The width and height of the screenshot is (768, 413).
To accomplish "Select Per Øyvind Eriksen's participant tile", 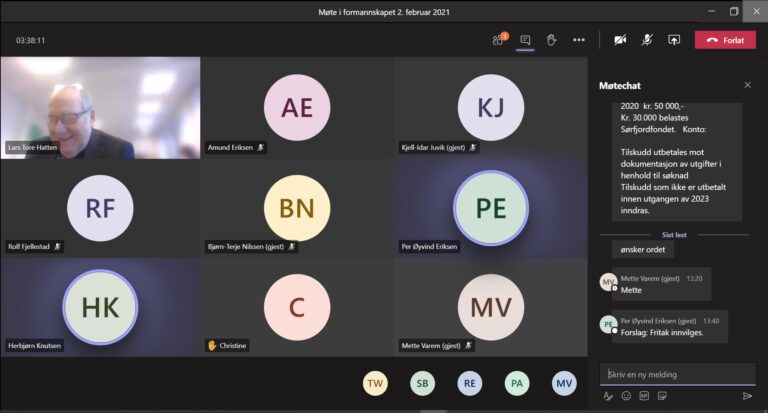I will 490,207.
